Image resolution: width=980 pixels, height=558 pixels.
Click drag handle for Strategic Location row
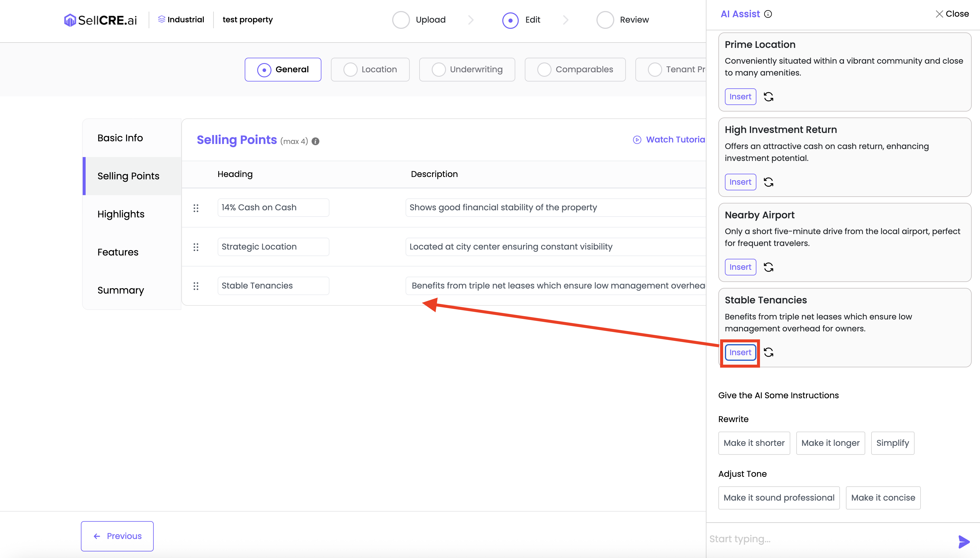[196, 247]
